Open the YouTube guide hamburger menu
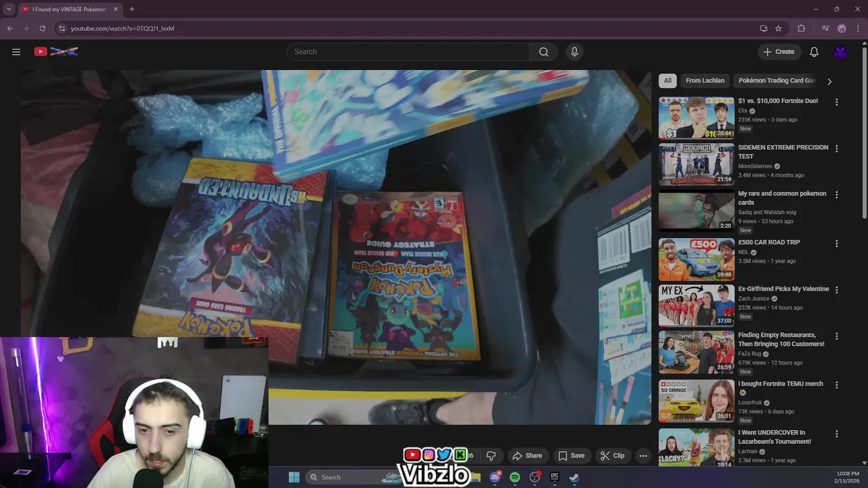The image size is (868, 488). (16, 52)
